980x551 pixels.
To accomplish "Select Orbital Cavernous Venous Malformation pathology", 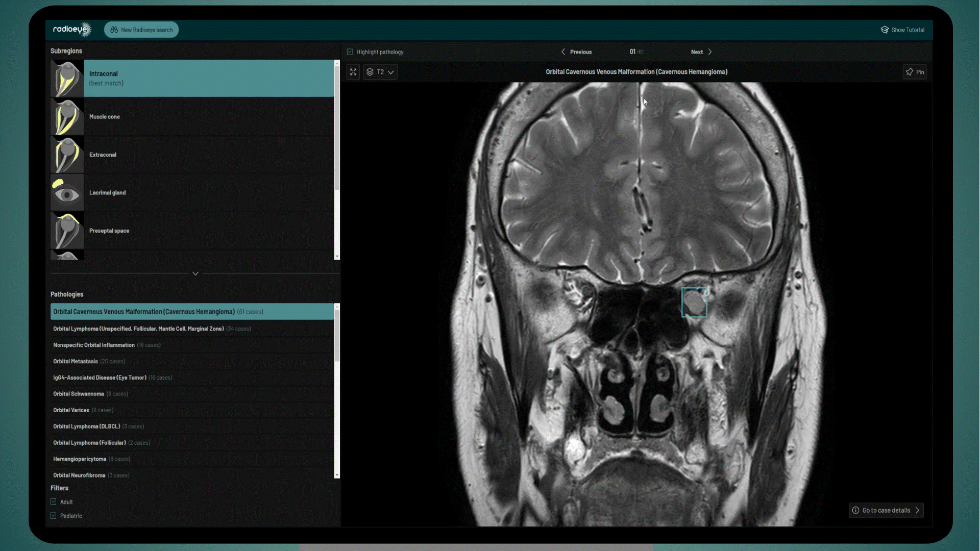I will coord(192,312).
